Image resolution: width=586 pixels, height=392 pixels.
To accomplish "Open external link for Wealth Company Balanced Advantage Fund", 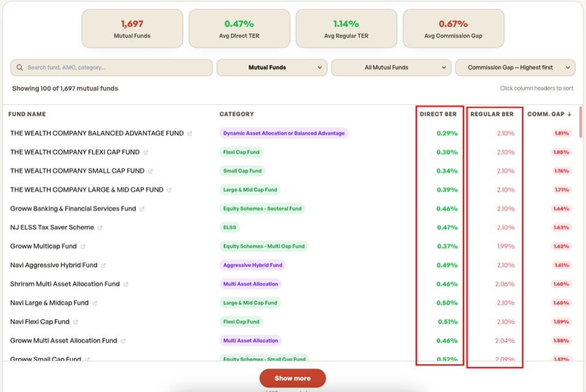I will pos(189,133).
